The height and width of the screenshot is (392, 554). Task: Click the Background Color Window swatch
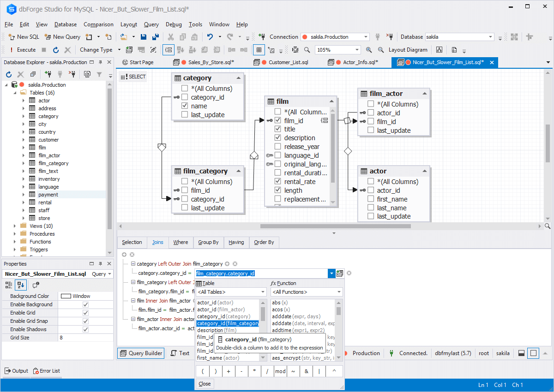(x=66, y=296)
